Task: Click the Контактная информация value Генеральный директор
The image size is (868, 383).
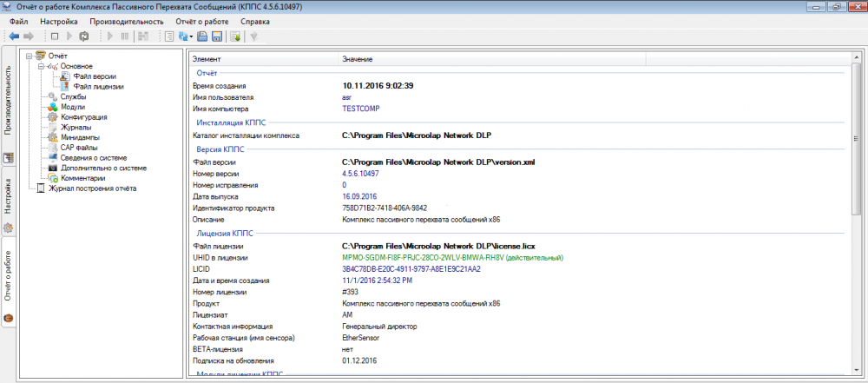Action: [379, 327]
